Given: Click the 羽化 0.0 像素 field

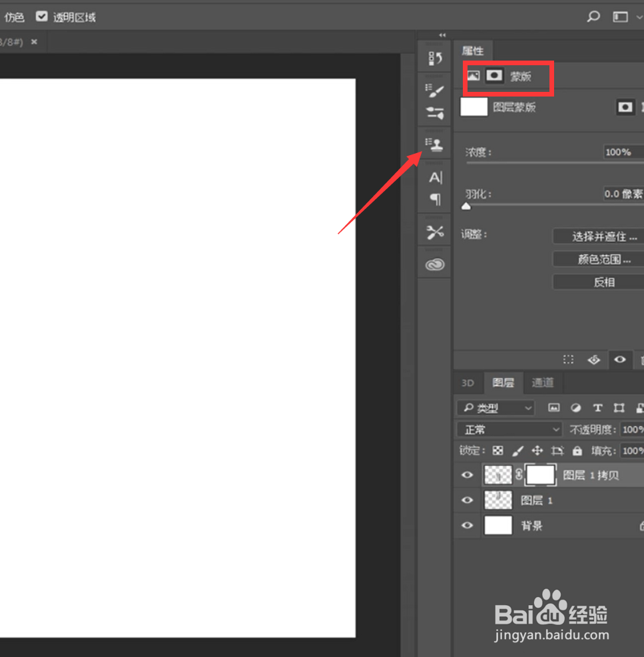Looking at the screenshot, I should (623, 194).
